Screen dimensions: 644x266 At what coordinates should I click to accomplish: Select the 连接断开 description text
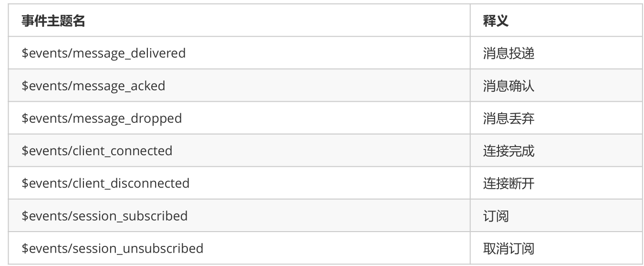509,183
